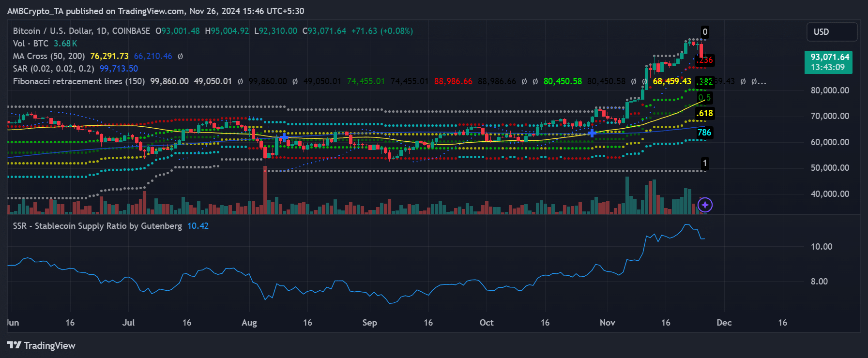This screenshot has height=358, width=868.
Task: Click the 10.00 SSR axis label
Action: pyautogui.click(x=822, y=247)
